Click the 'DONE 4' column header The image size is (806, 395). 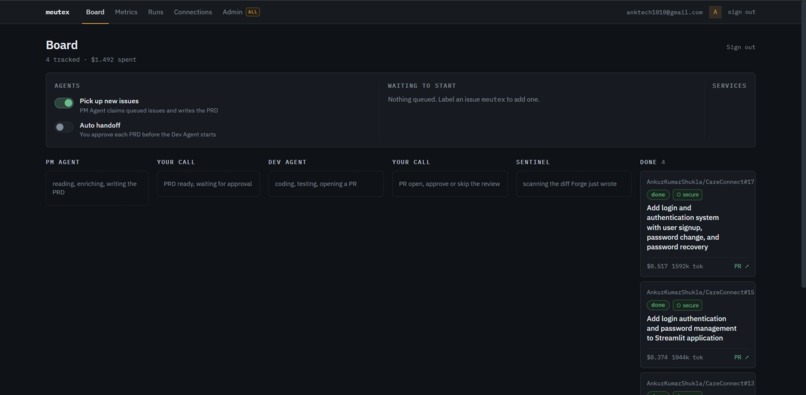652,162
